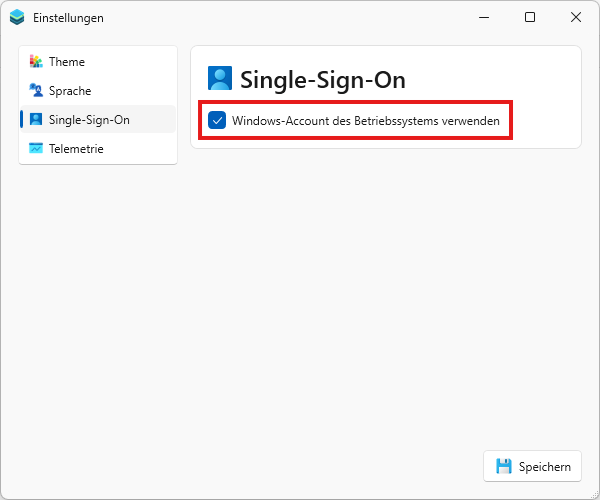Click the app logo in title bar

17,17
